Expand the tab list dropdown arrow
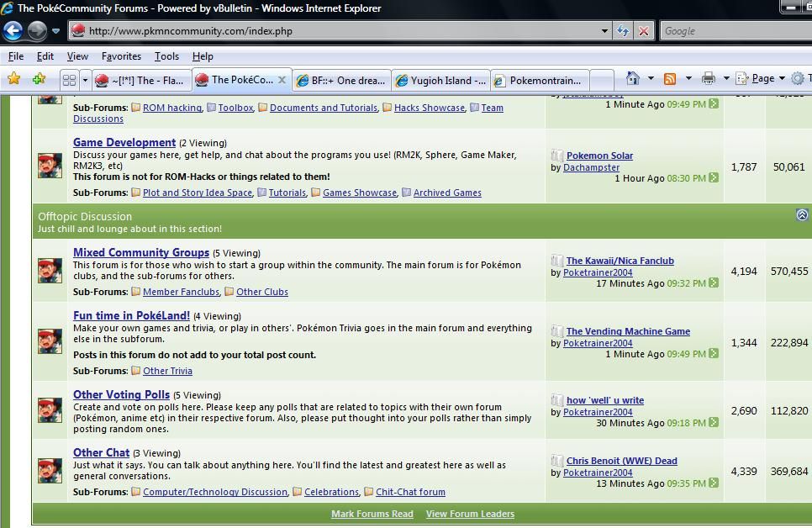 [85, 80]
